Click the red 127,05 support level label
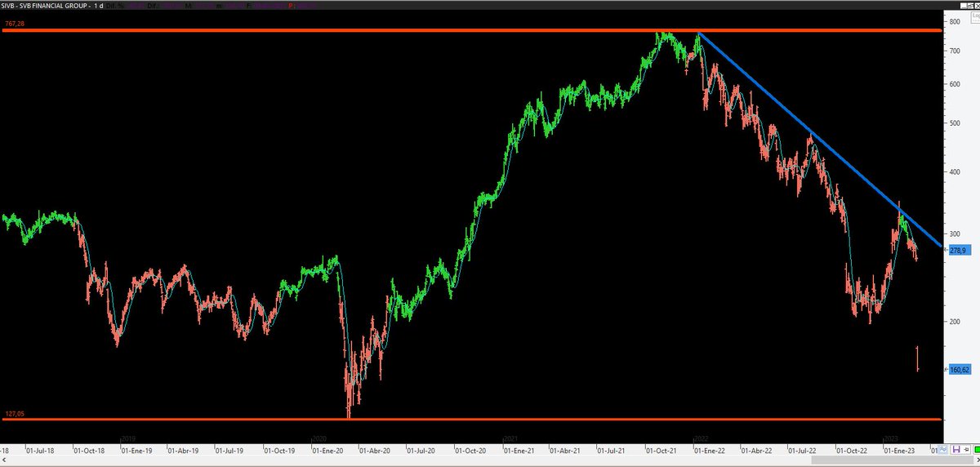Screen dimensions: 980x467 click(13, 415)
